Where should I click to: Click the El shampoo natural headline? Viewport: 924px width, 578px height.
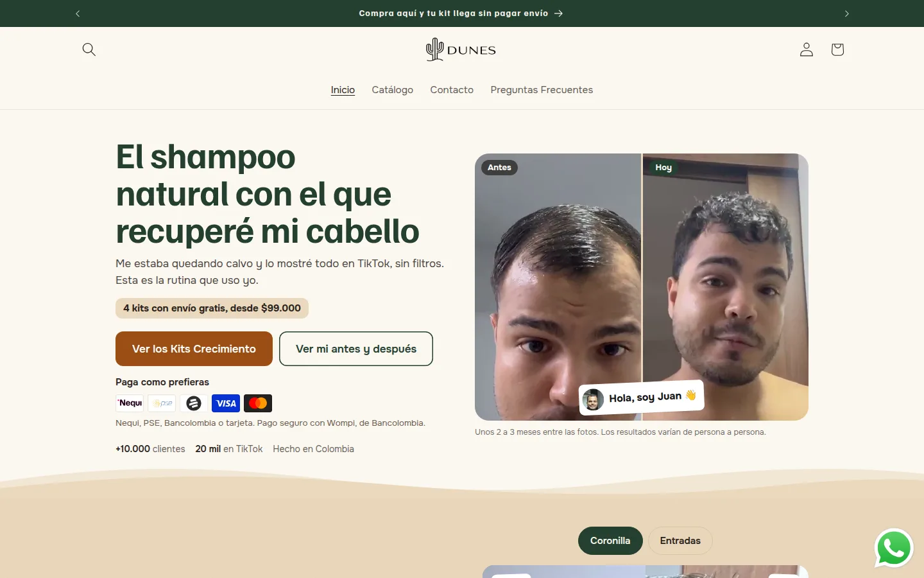(268, 194)
